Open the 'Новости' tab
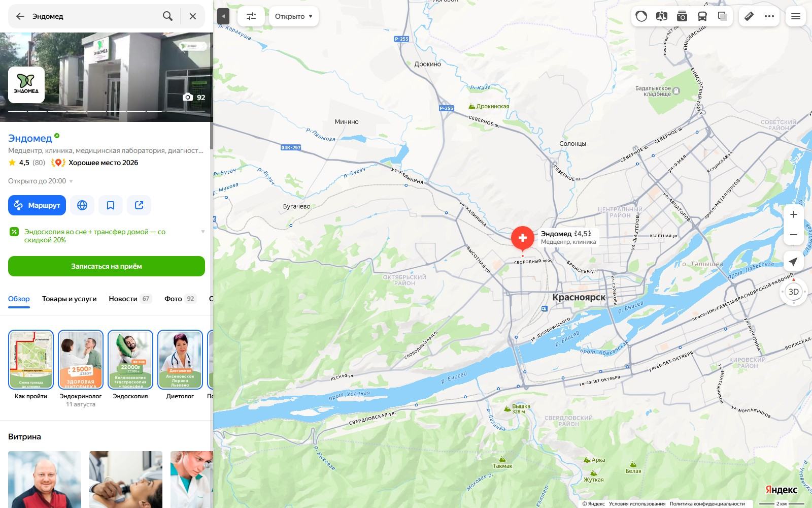Image resolution: width=812 pixels, height=508 pixels. pyautogui.click(x=130, y=299)
